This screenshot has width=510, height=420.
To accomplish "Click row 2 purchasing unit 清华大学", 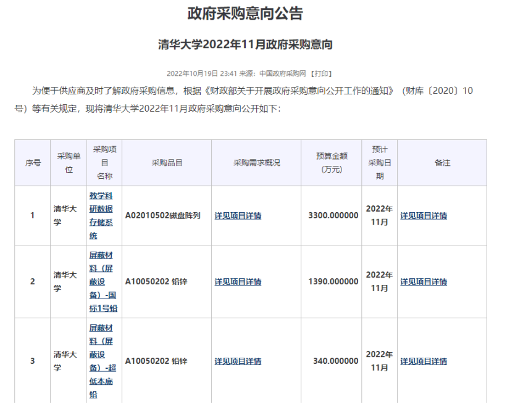I will click(65, 282).
